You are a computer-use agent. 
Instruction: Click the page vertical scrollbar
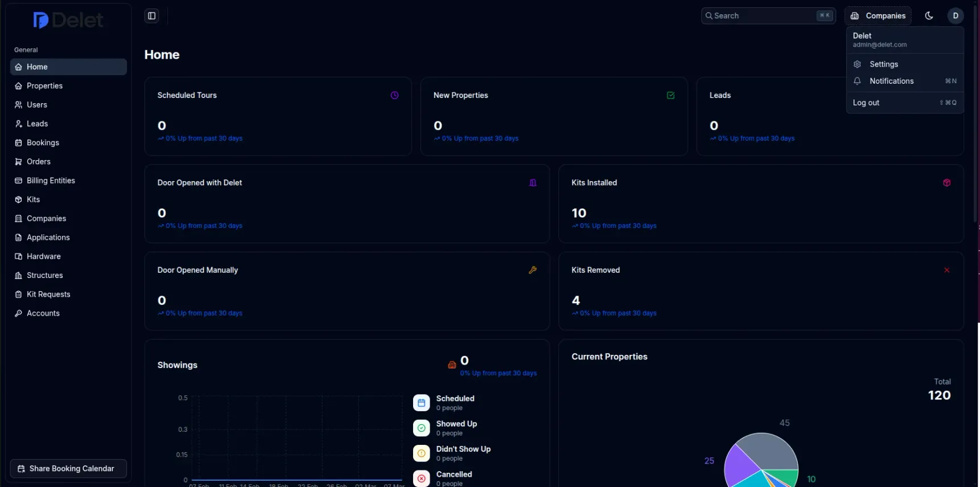click(976, 114)
